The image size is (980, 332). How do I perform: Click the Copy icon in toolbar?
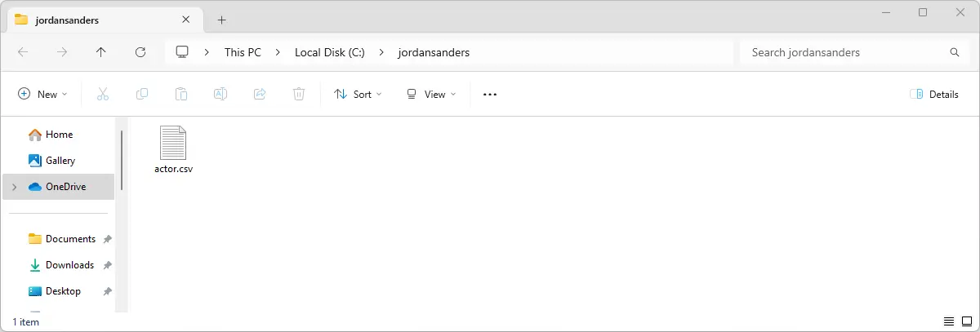click(x=142, y=95)
